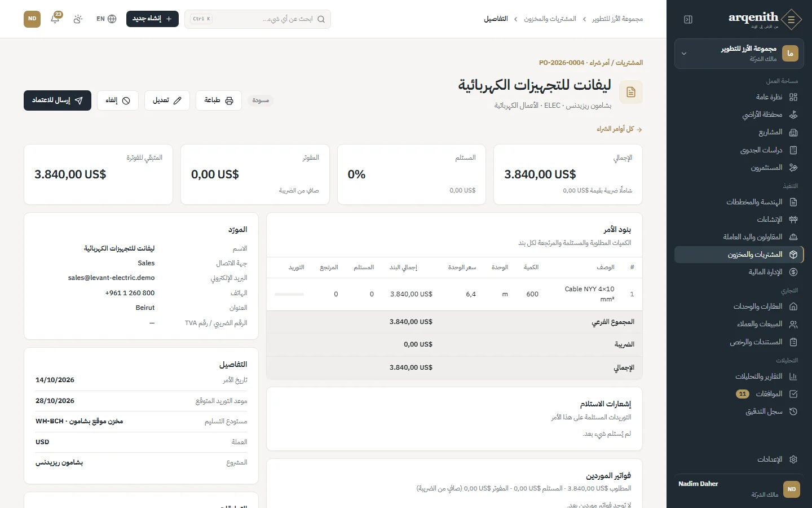Collapse the sidebar panel icon

click(688, 19)
